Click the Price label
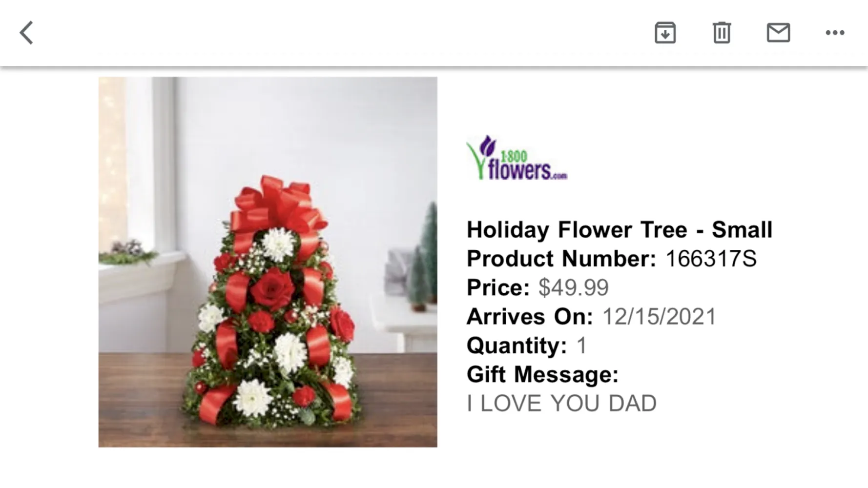Viewport: 868px width, 488px height. [x=498, y=287]
